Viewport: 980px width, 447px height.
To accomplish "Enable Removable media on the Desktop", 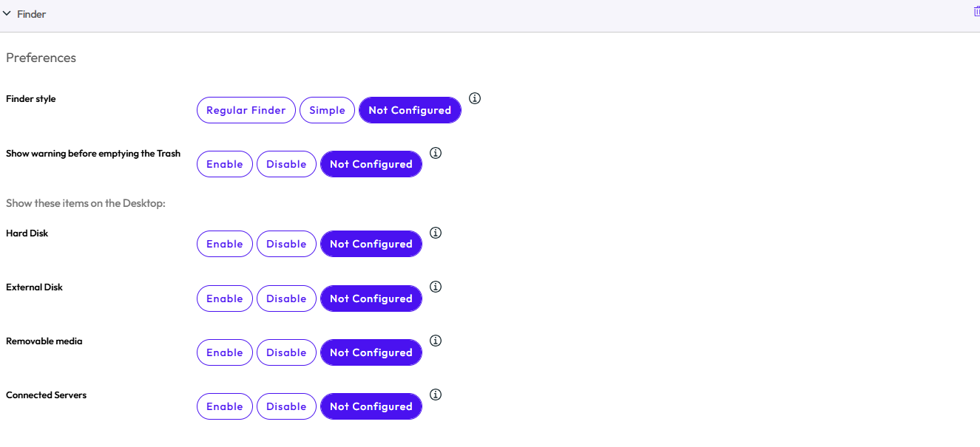I will pyautogui.click(x=225, y=352).
